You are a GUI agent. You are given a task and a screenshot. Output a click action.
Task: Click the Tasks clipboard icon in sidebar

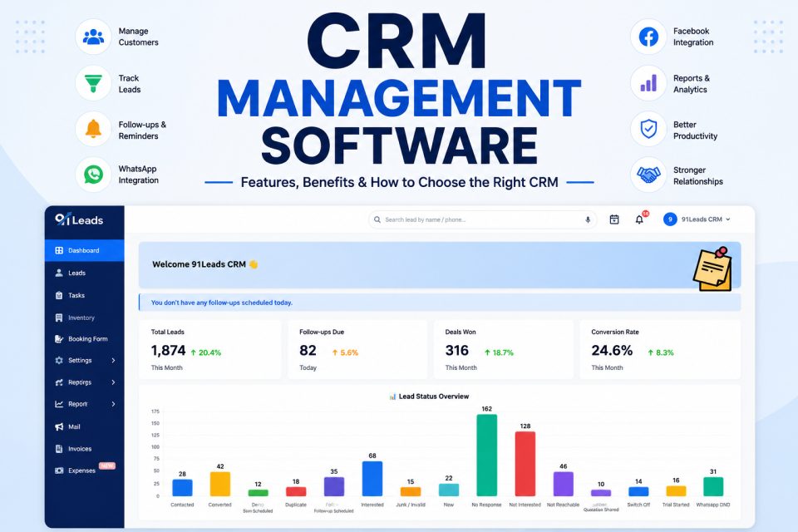[59, 295]
